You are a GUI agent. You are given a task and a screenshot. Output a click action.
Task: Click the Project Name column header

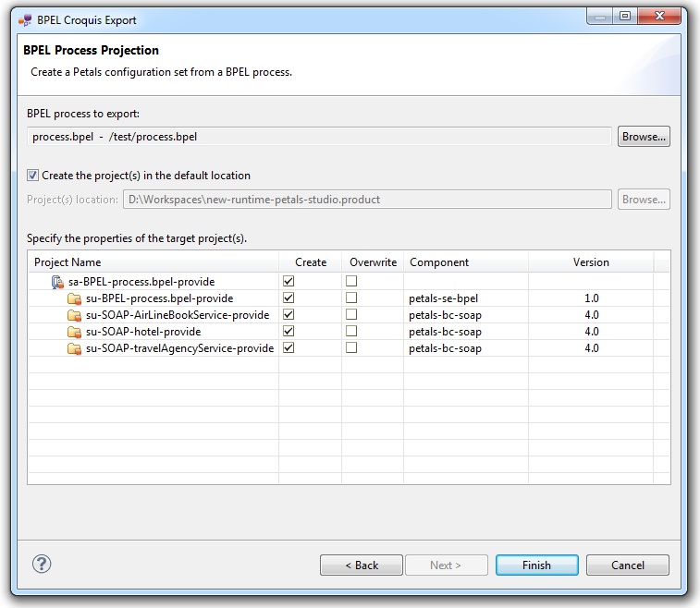tap(153, 262)
